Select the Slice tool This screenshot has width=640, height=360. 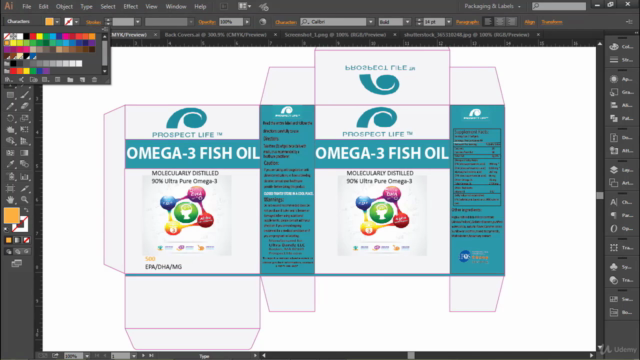[24, 189]
